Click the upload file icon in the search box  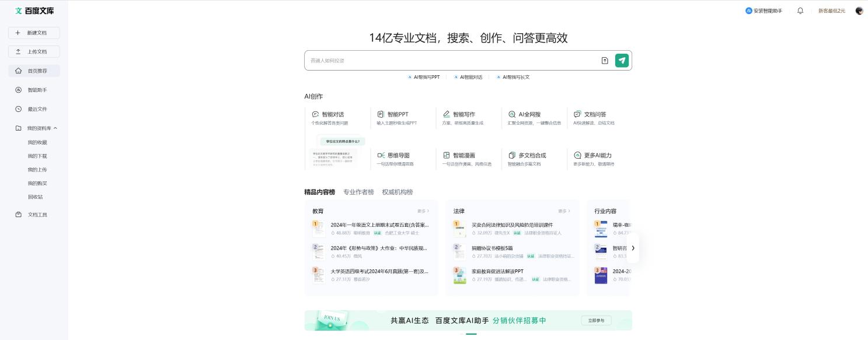pos(605,61)
